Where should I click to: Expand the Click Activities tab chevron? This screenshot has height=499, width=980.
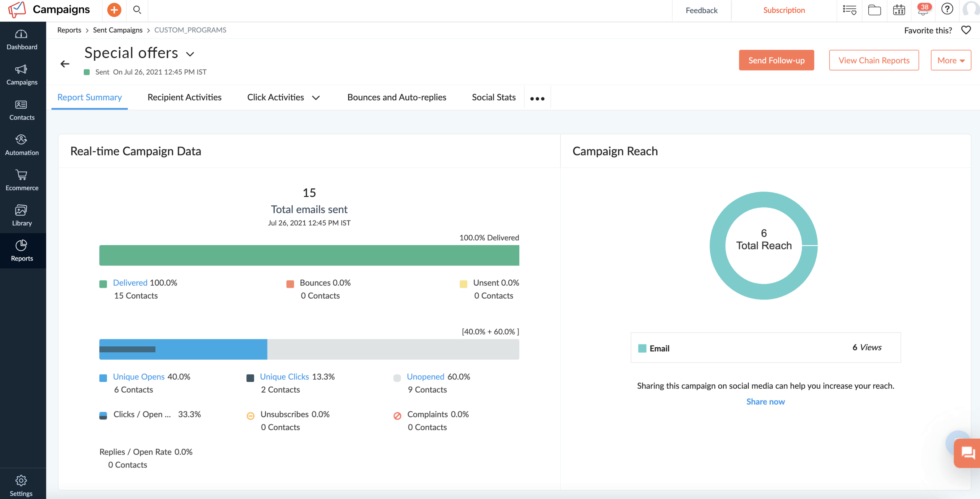click(316, 98)
